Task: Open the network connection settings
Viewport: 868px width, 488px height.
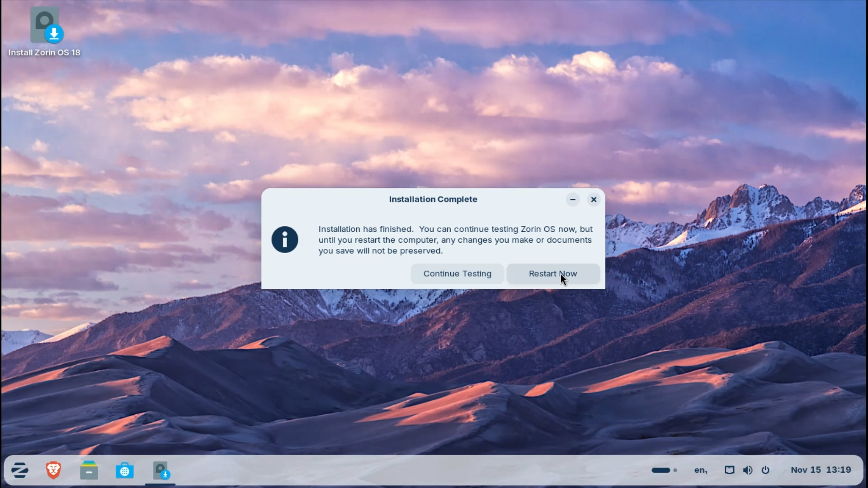Action: (x=729, y=470)
